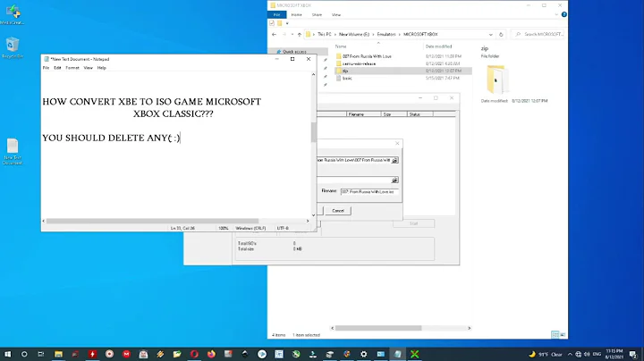Image resolution: width=644 pixels, height=361 pixels.
Task: Open Windows Start menu
Action: click(x=7, y=354)
